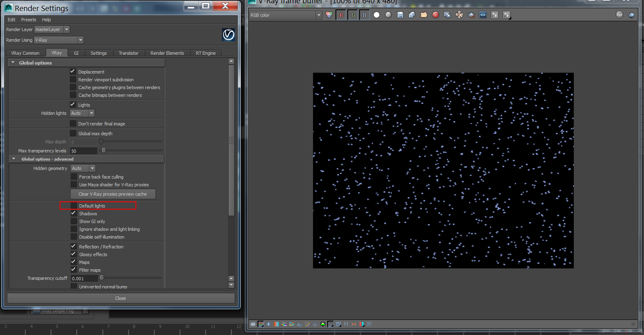The height and width of the screenshot is (335, 644).
Task: Toggle the Shadows checkbox
Action: coord(74,213)
